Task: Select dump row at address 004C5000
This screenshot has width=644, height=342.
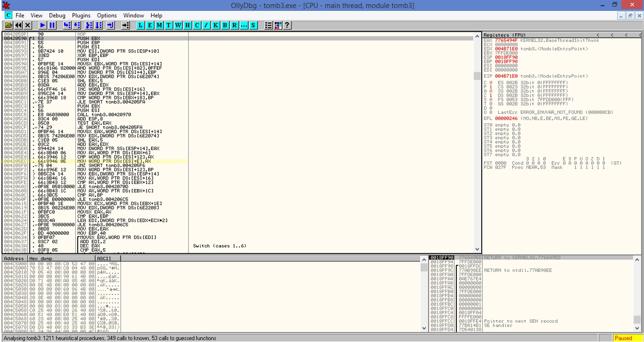Action: coord(61,263)
